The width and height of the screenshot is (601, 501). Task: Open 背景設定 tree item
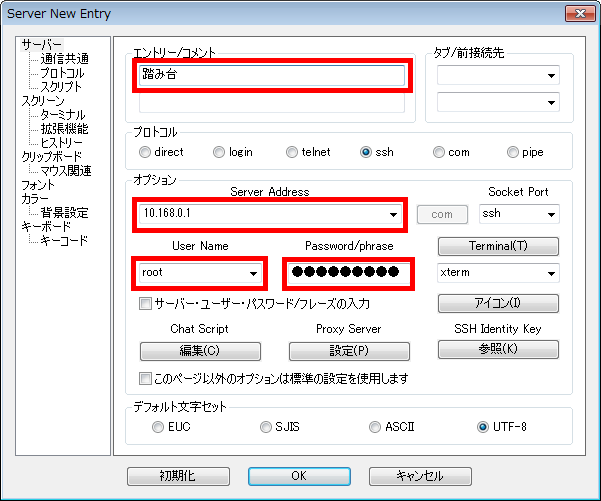tap(64, 213)
